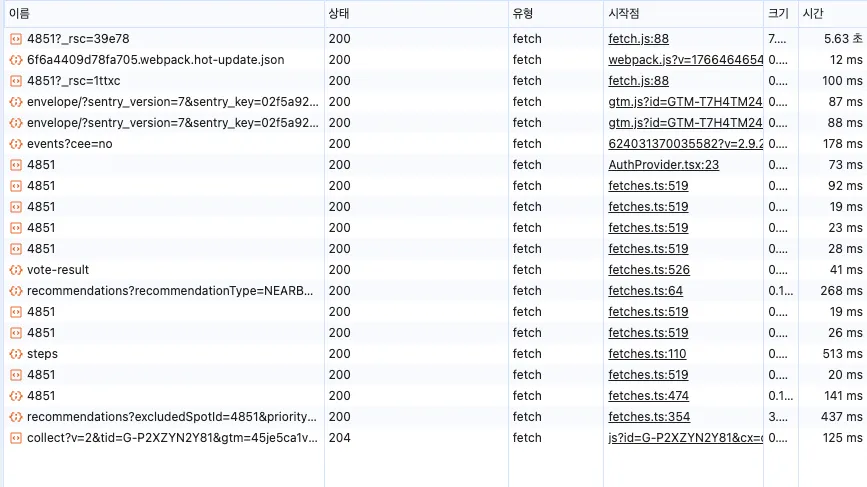867x487 pixels.
Task: Click the document icon beside 4851?_rsc=39e78
Action: [x=15, y=39]
